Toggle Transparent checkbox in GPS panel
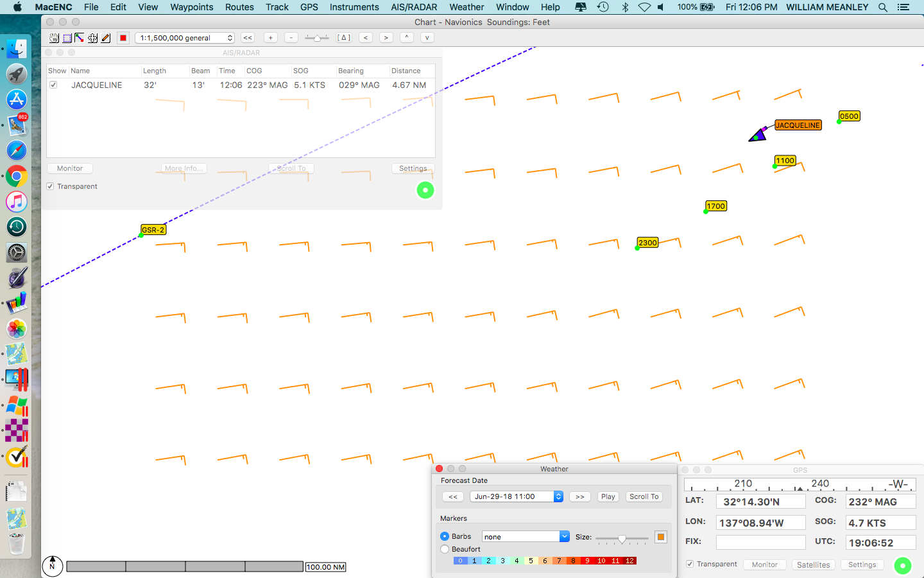 click(690, 564)
